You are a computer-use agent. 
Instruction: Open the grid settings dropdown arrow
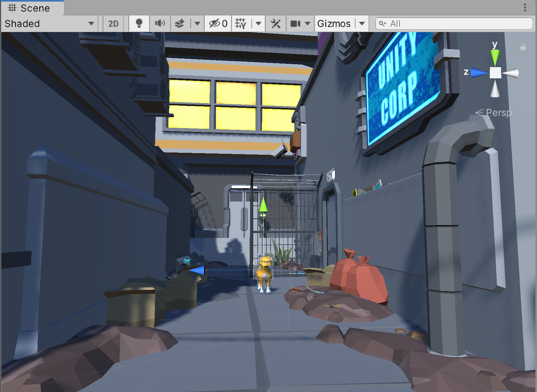point(258,23)
